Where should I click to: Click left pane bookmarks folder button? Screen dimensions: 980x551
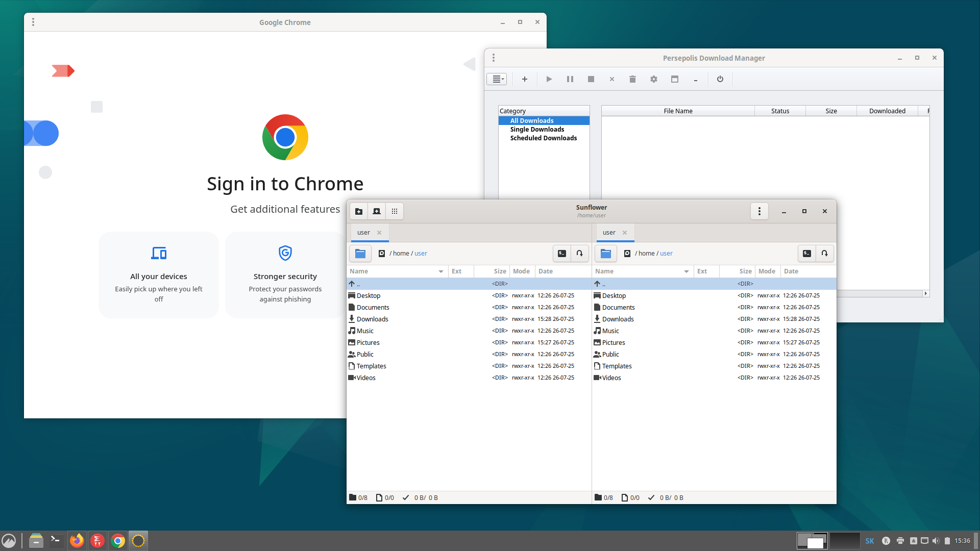[x=360, y=254]
